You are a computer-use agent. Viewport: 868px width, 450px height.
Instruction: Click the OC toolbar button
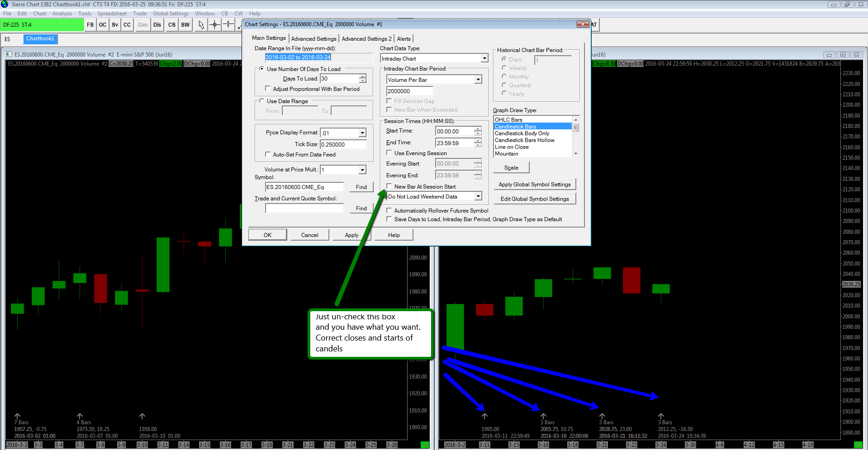point(103,25)
